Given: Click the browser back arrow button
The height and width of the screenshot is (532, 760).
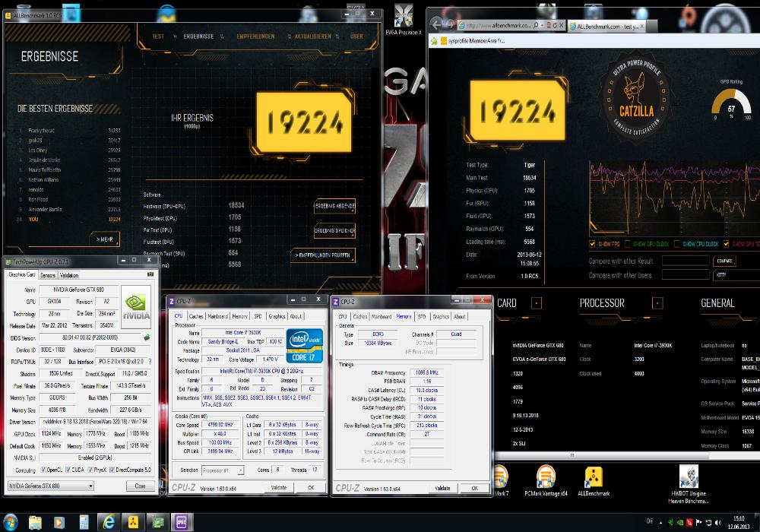Looking at the screenshot, I should [x=437, y=24].
